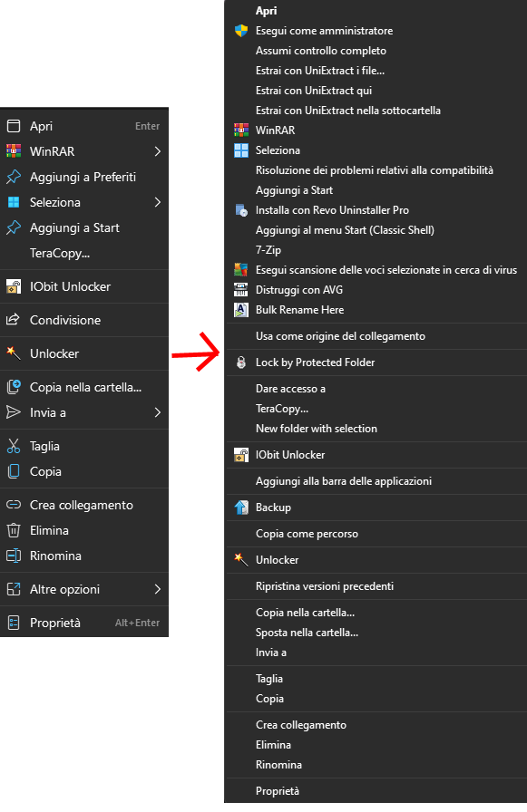527x812 pixels.
Task: Click the Copia pages icon in left menu
Action: [14, 471]
